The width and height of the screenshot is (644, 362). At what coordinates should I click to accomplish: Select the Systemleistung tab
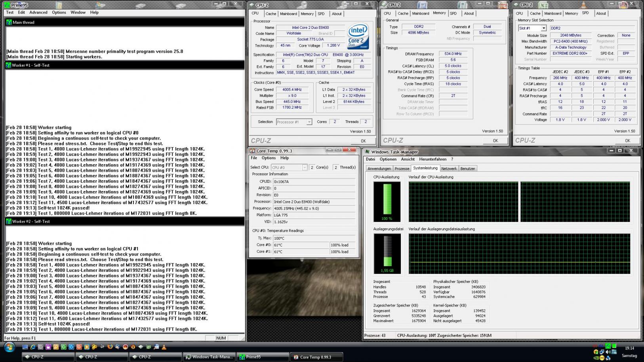coord(425,168)
